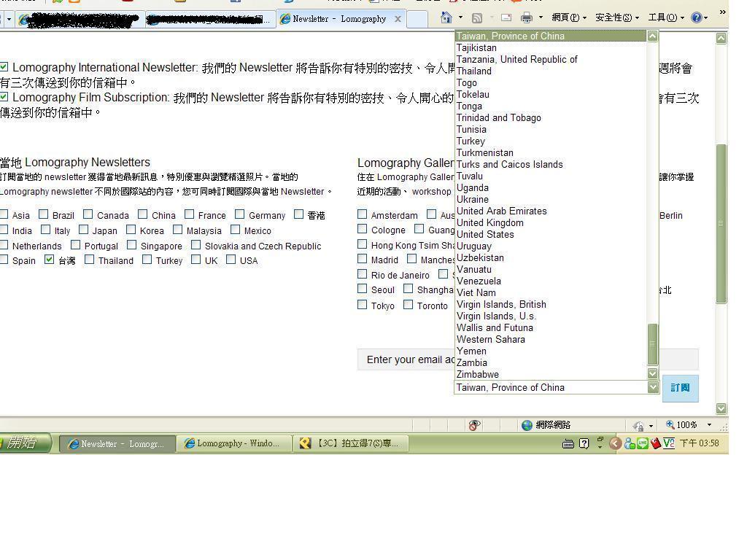Viewport: 747px width, 560px height.
Task: Open the zoom level dropdown arrow
Action: (x=709, y=425)
